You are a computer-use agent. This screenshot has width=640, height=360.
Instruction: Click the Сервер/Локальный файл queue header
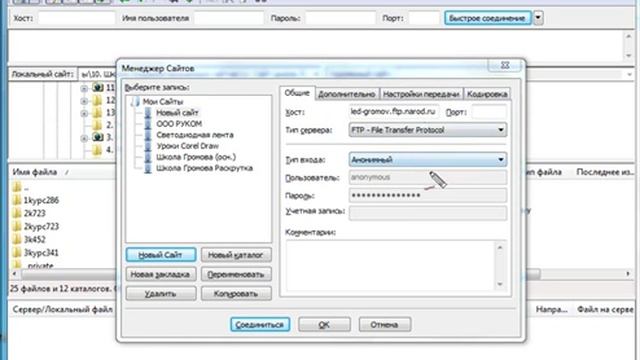point(62,309)
